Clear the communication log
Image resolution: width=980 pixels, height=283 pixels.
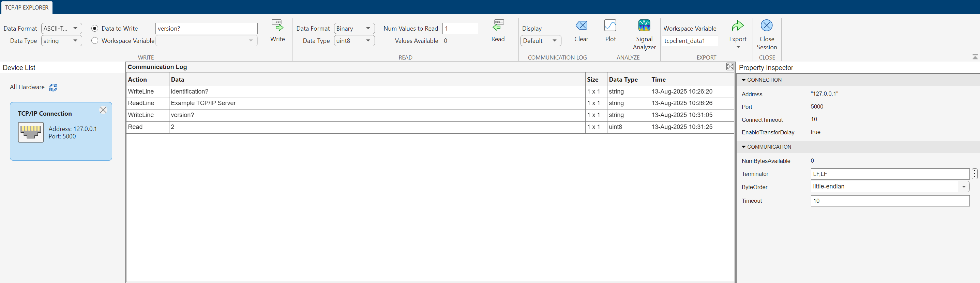click(581, 26)
